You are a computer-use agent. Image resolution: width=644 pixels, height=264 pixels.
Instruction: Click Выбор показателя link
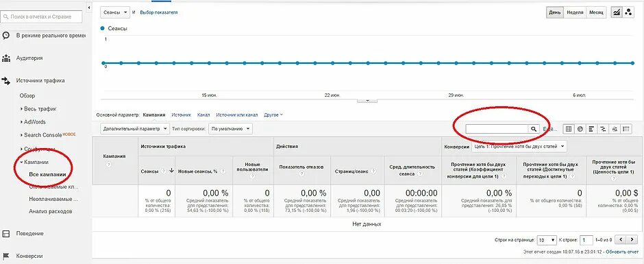pyautogui.click(x=159, y=12)
